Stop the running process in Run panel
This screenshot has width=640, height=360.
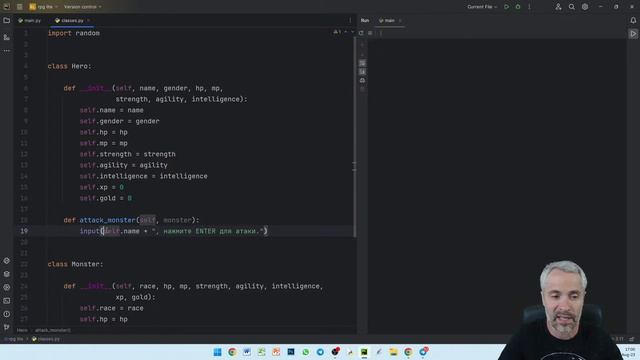tap(370, 33)
